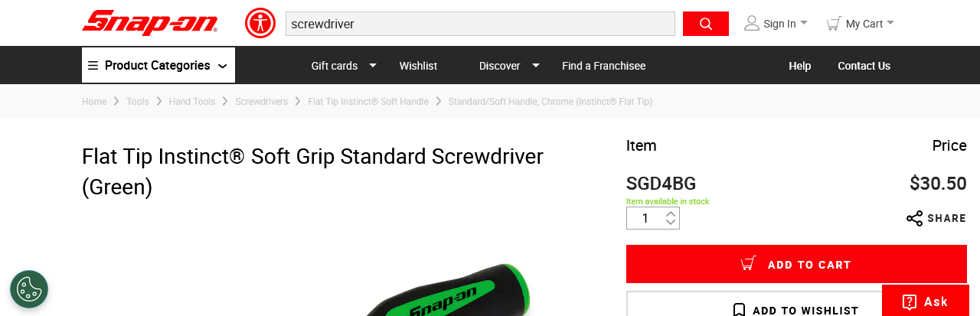Open the accessibility options icon

click(x=260, y=23)
